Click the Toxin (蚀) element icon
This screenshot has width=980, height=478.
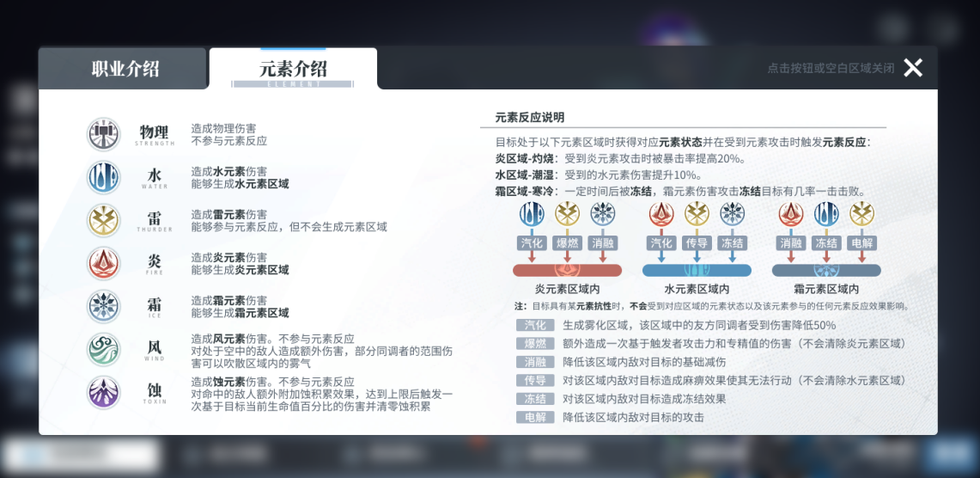coord(104,392)
